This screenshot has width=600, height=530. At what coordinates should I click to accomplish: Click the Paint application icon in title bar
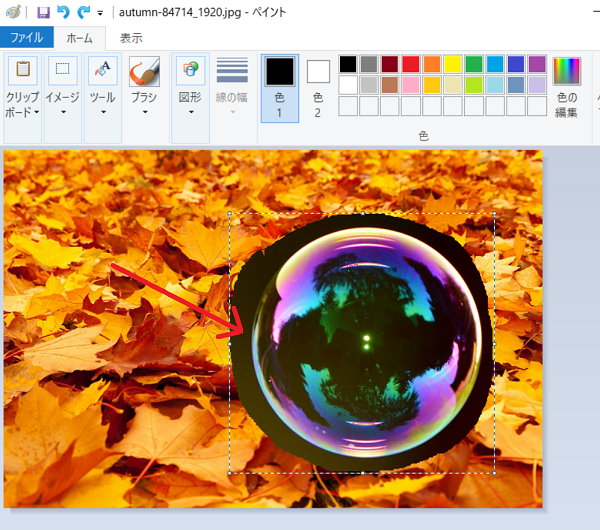[13, 12]
